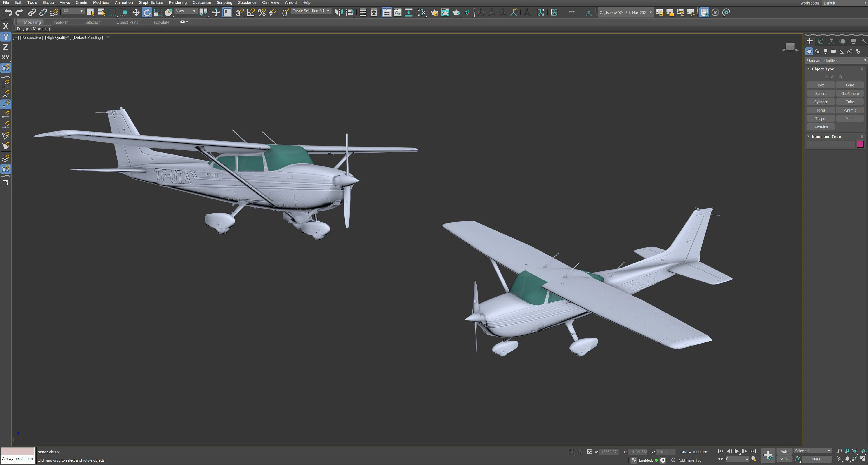This screenshot has height=465, width=868.
Task: Click the Sphere primitive button
Action: tap(821, 93)
